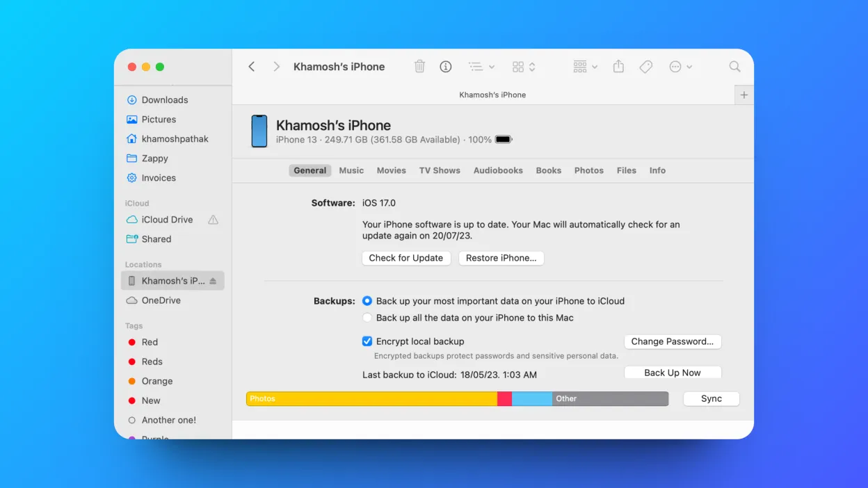Viewport: 868px width, 488px height.
Task: Open the Photos tab
Action: 588,170
